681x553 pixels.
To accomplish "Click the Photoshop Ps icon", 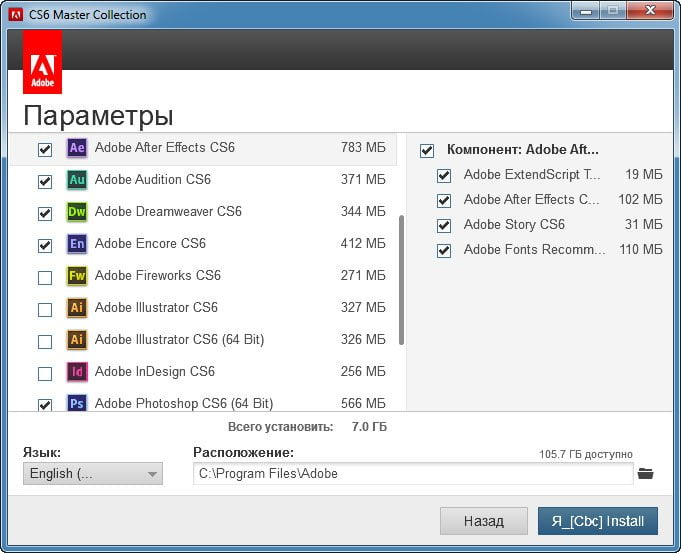I will point(77,402).
